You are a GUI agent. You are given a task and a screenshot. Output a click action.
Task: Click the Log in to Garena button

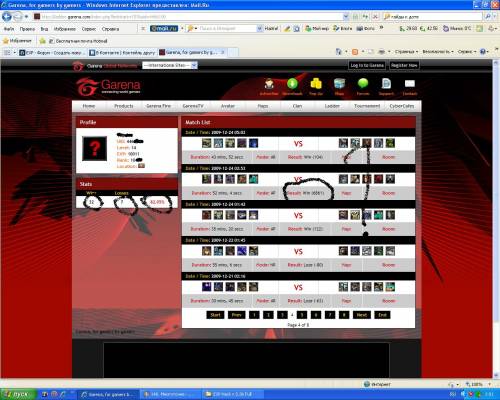[367, 65]
